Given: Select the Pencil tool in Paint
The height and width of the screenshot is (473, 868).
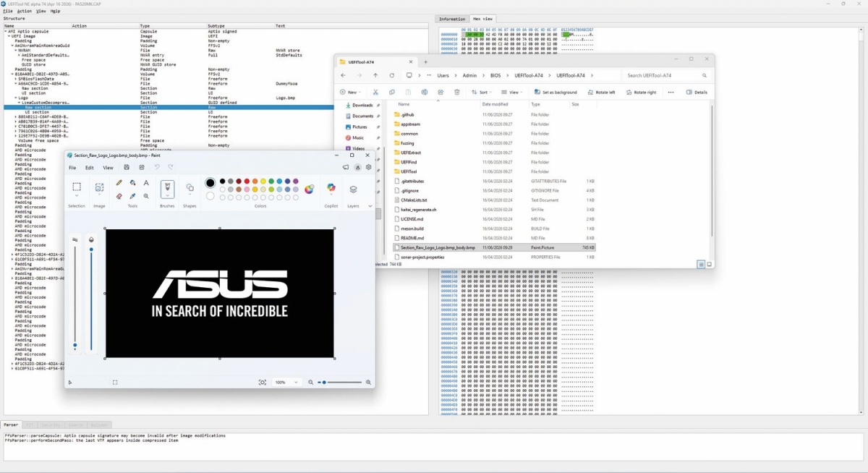Looking at the screenshot, I should coord(119,183).
